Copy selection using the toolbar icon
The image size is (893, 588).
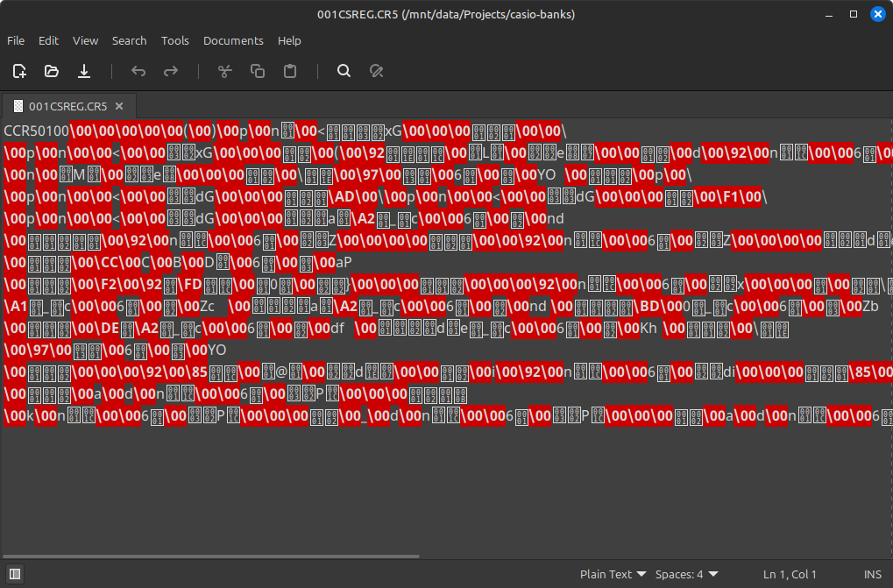tap(257, 71)
